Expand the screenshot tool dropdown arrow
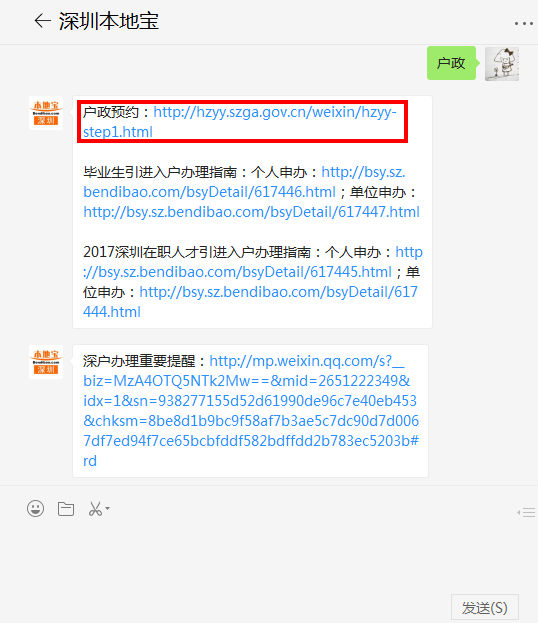 point(107,508)
